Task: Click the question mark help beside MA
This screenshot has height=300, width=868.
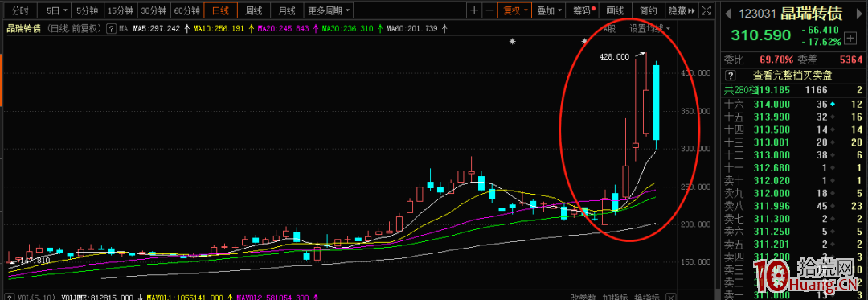Action: [111, 29]
